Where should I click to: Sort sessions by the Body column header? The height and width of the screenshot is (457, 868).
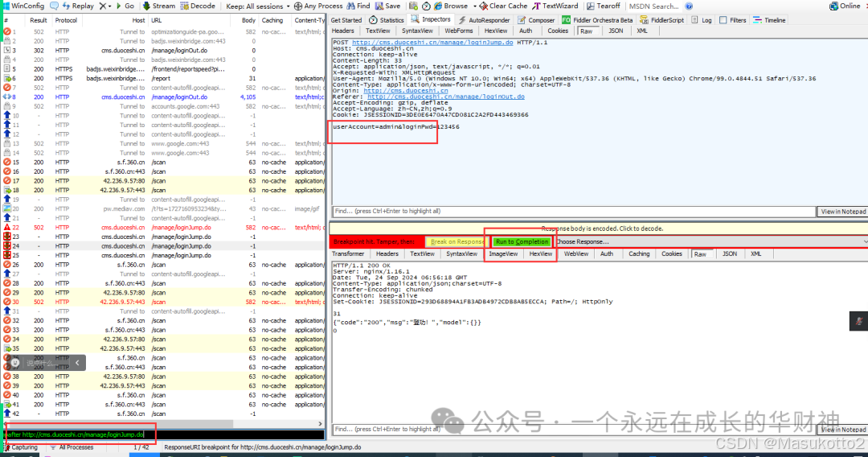pos(248,20)
